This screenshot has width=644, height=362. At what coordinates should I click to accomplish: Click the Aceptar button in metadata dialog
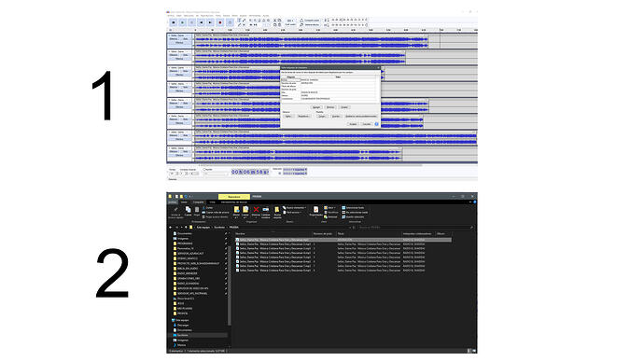point(353,124)
